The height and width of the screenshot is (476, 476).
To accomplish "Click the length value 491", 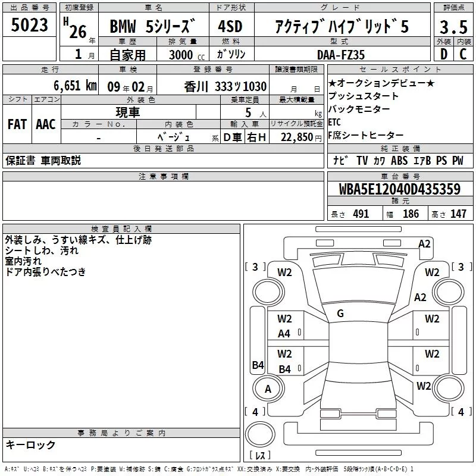I will [361, 214].
